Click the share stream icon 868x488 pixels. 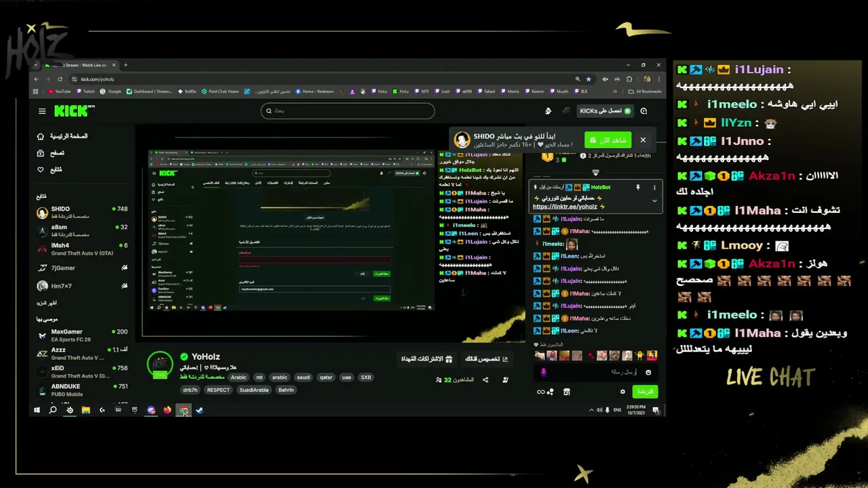tap(486, 380)
